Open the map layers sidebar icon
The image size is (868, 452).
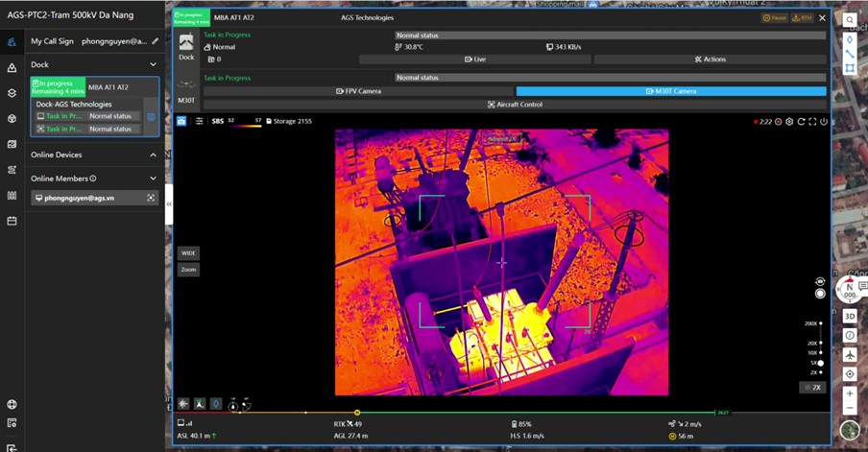coord(12,93)
